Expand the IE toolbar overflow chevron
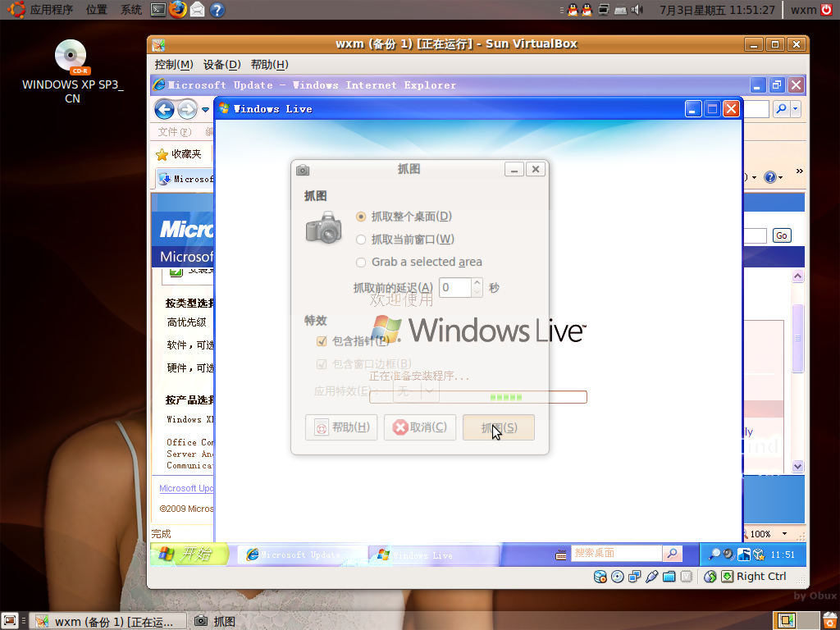840x630 pixels. pyautogui.click(x=799, y=171)
